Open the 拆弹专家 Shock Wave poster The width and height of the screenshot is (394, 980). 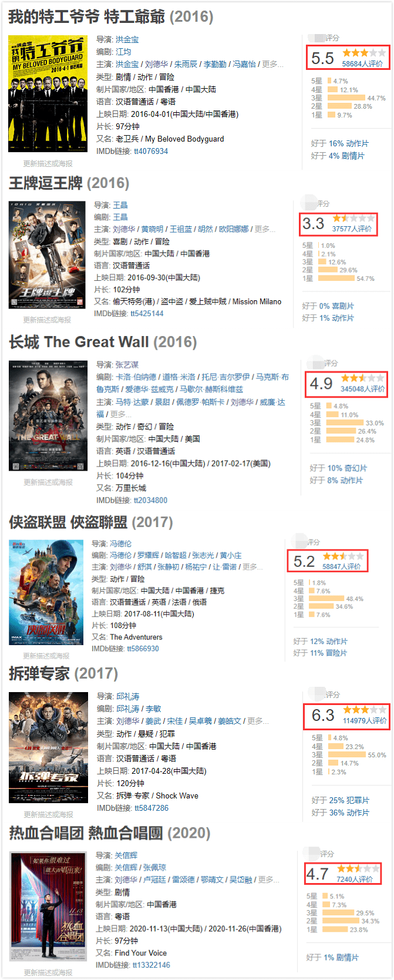[x=48, y=747]
